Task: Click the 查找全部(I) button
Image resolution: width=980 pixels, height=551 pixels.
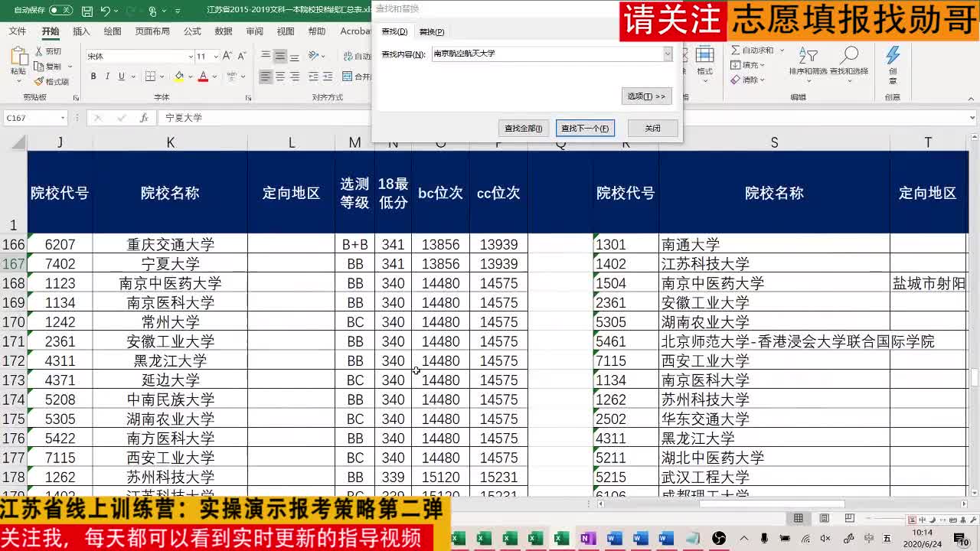Action: [524, 128]
